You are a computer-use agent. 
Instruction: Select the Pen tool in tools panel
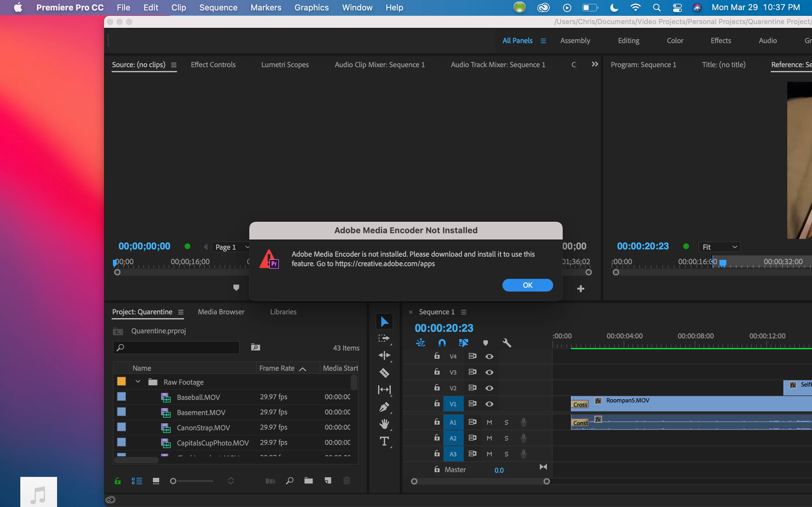point(384,407)
